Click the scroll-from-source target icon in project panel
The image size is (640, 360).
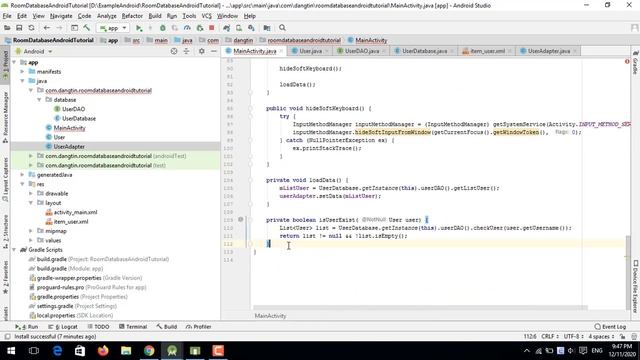tap(174, 51)
